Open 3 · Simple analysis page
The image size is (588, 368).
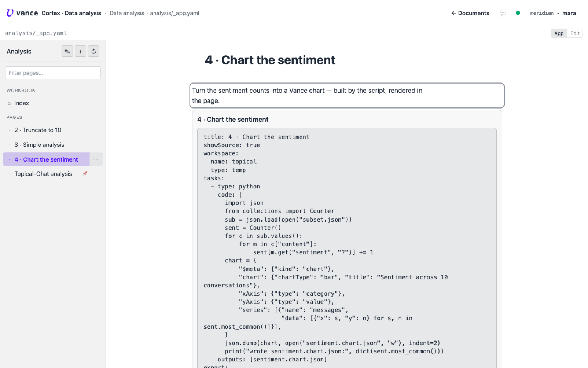pos(53,145)
